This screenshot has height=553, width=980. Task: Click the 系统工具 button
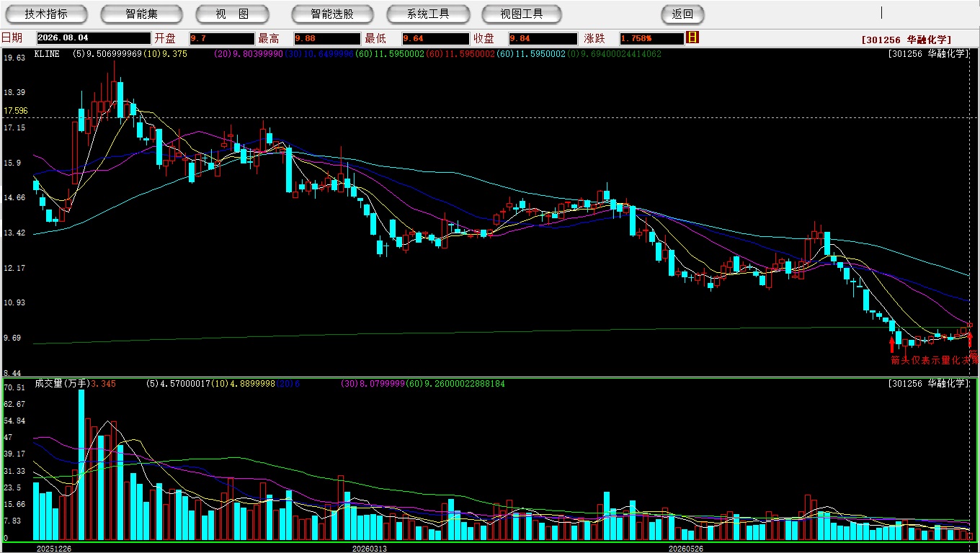point(428,14)
